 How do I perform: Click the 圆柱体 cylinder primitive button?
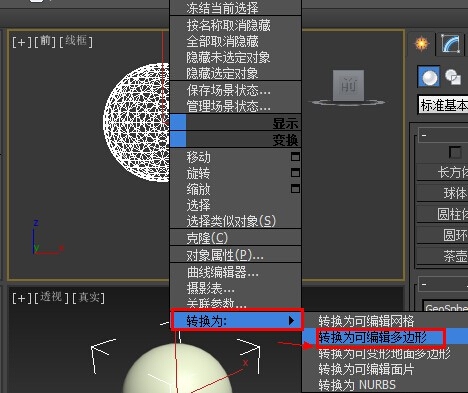(443, 214)
